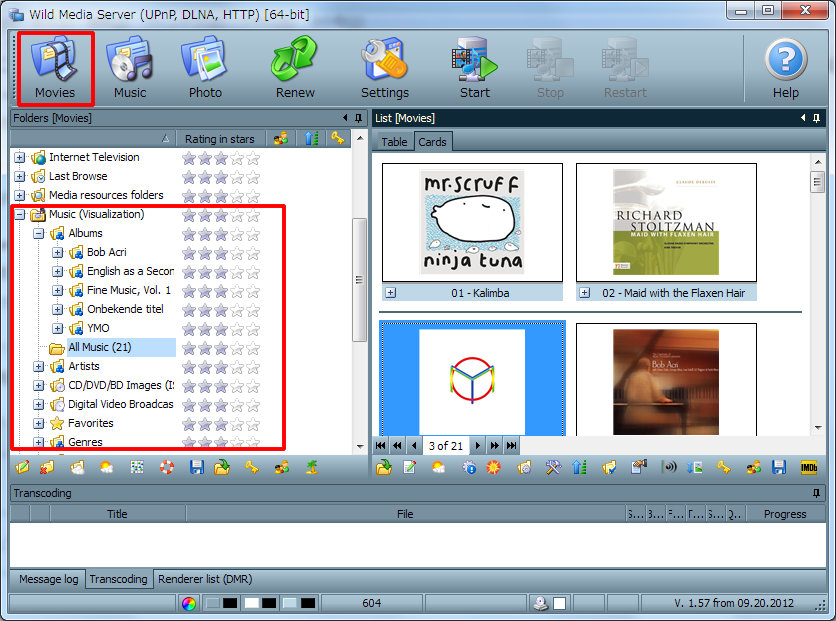
Task: Expand Media resources folders node
Action: coord(20,195)
